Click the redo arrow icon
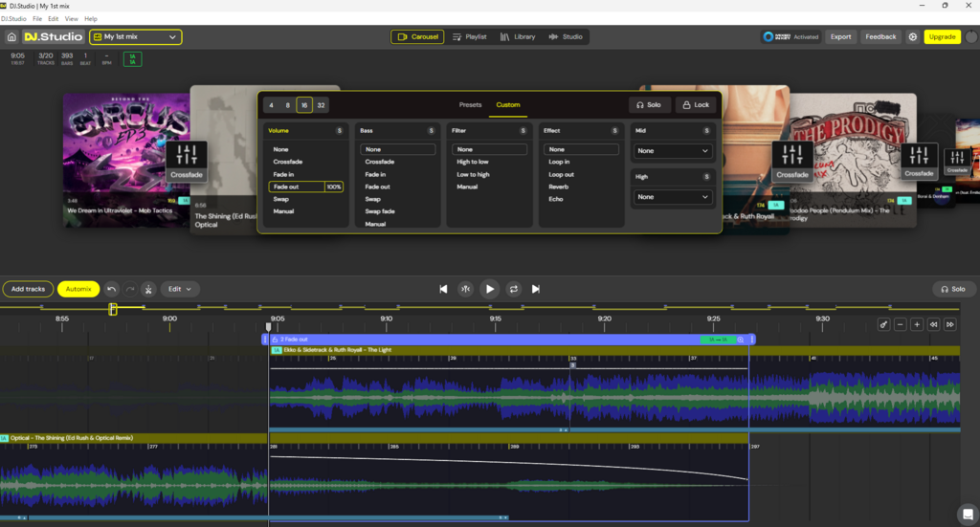The height and width of the screenshot is (527, 980). pyautogui.click(x=130, y=289)
